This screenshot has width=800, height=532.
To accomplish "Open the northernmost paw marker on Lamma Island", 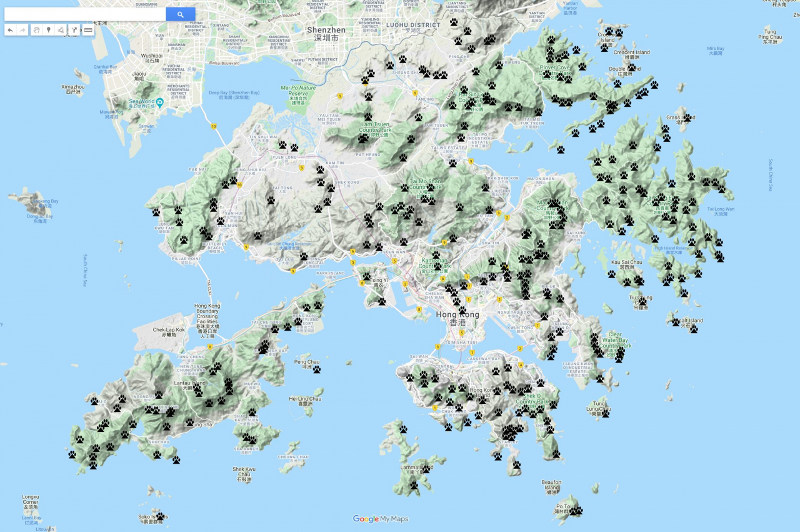I will [404, 429].
